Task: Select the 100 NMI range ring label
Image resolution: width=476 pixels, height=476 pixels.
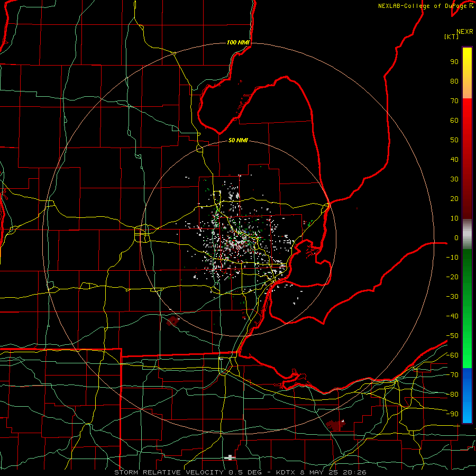Action: pyautogui.click(x=238, y=42)
